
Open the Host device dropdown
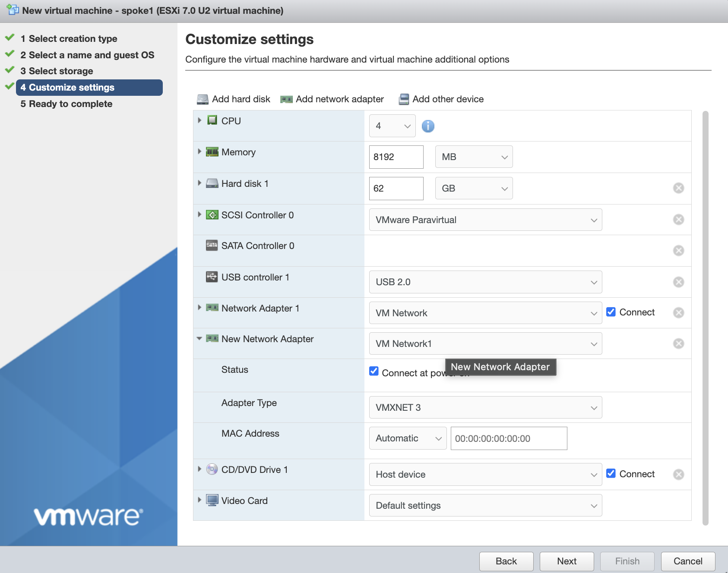pos(485,474)
